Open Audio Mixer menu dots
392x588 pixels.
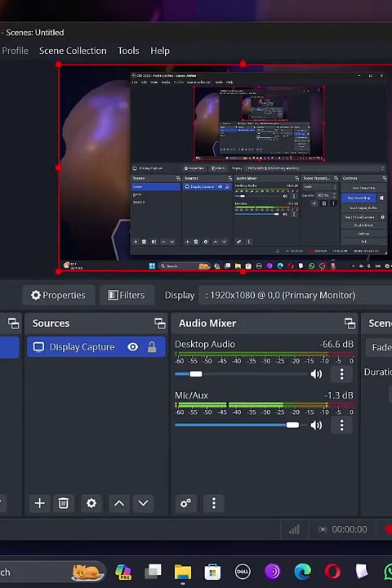[x=214, y=503]
